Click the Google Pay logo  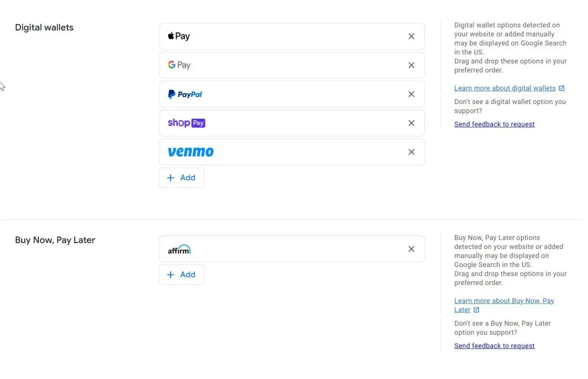[179, 65]
